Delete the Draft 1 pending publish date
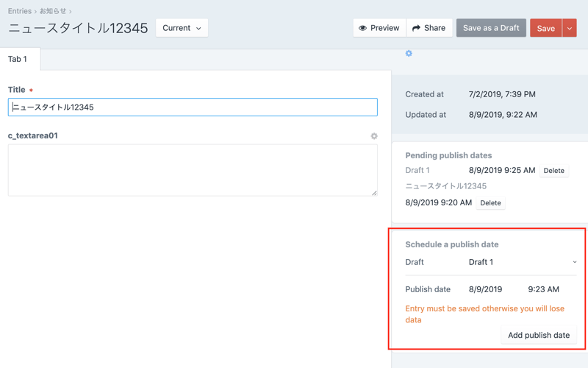588x368 pixels. tap(553, 171)
